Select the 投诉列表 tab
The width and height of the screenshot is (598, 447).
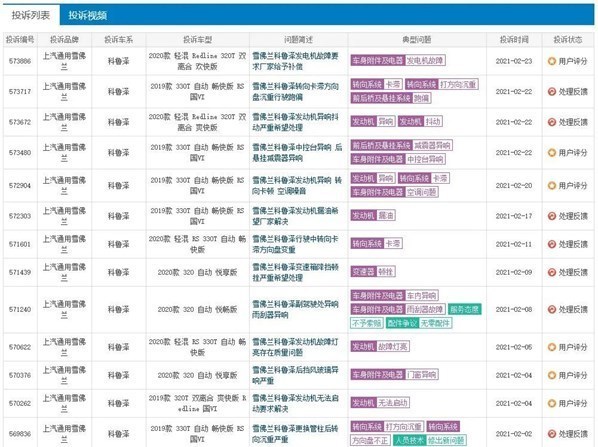[x=31, y=15]
